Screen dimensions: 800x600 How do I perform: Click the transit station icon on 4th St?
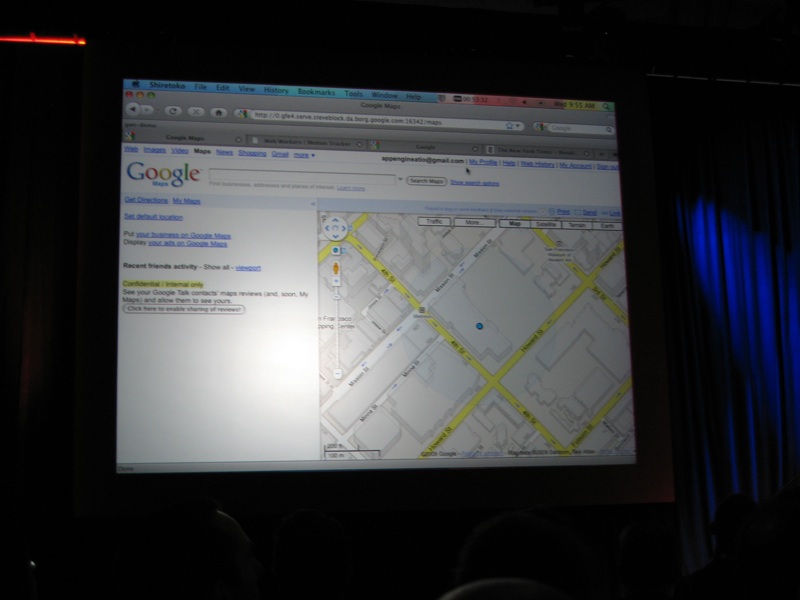coord(421,310)
